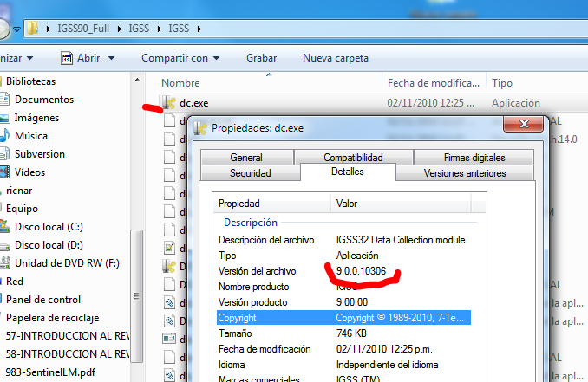The width and height of the screenshot is (588, 382).
Task: Select Unidad de DVD RW (F:) drive
Action: click(63, 262)
